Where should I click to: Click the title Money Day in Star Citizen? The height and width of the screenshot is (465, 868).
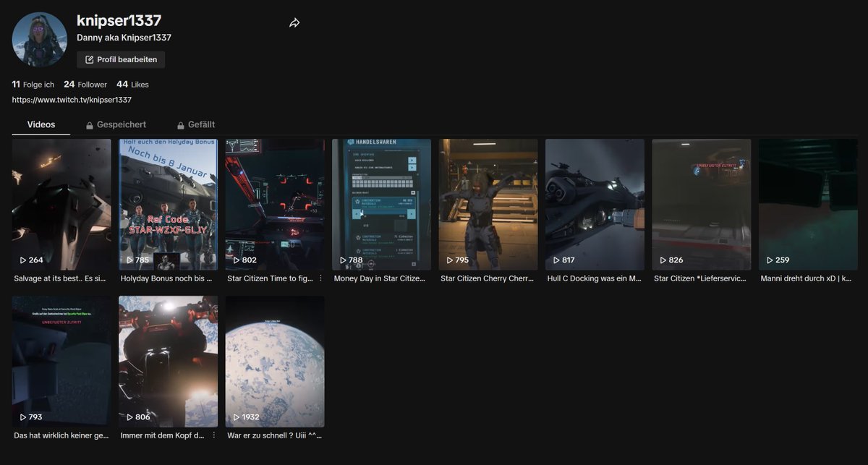[x=380, y=278]
